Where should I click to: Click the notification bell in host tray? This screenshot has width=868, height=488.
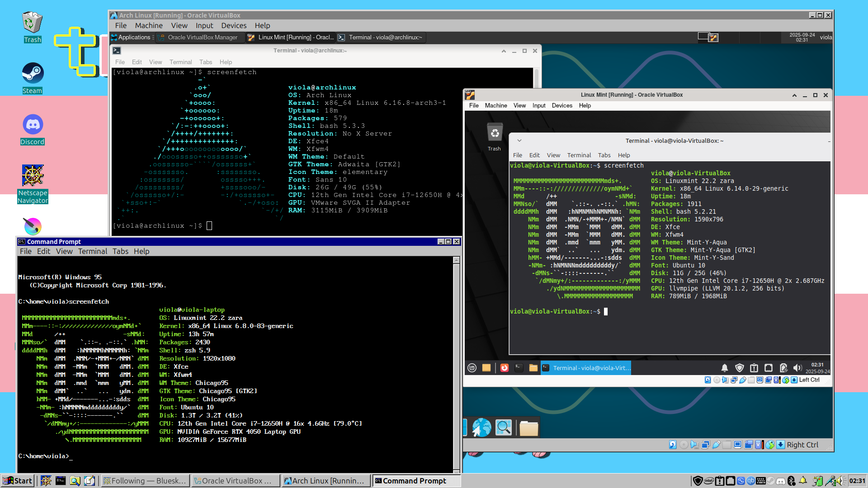click(803, 480)
